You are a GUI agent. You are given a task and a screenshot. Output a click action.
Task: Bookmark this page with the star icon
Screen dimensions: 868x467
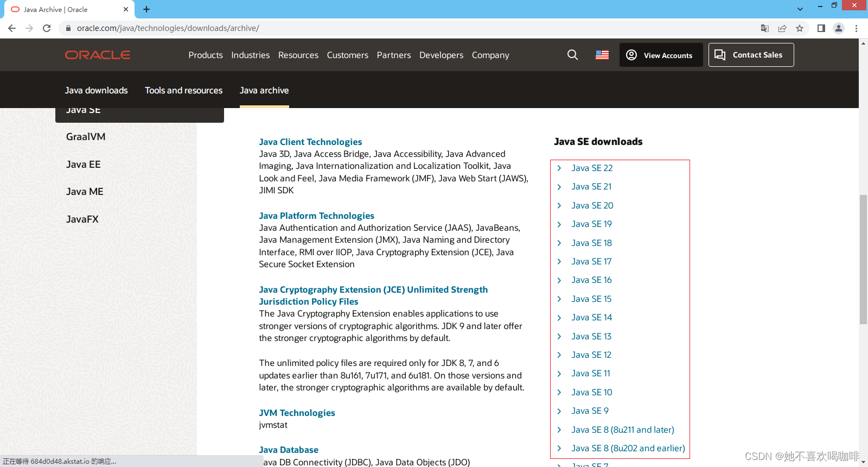(800, 28)
